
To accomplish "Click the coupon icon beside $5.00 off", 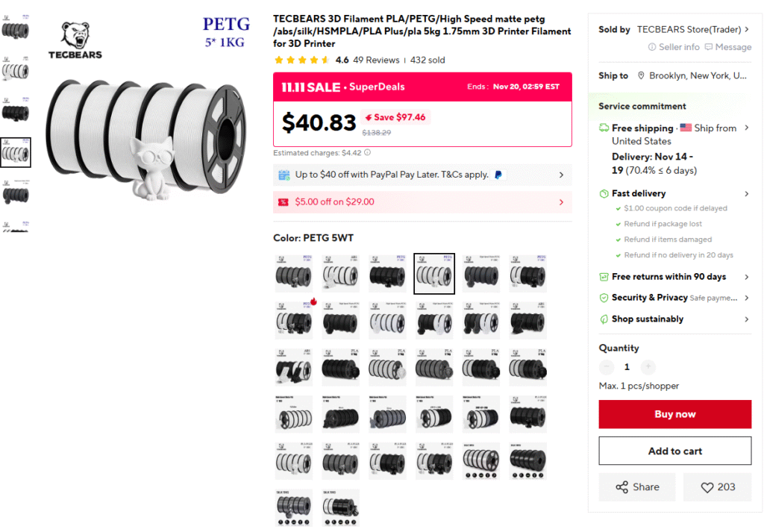I will coord(284,202).
